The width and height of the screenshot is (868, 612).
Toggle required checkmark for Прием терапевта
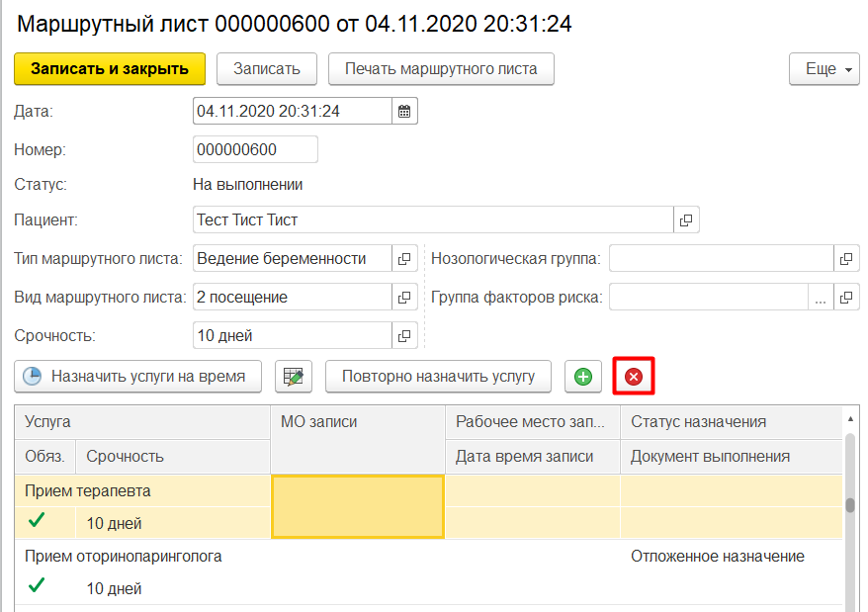(38, 520)
